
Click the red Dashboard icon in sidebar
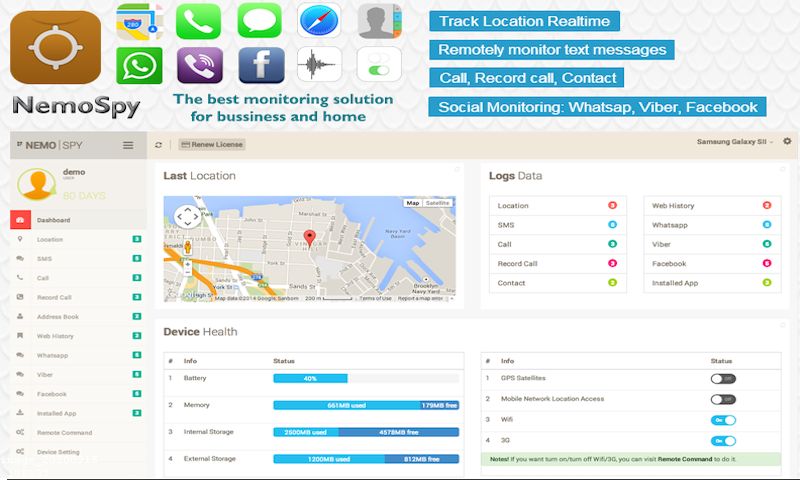tap(20, 220)
